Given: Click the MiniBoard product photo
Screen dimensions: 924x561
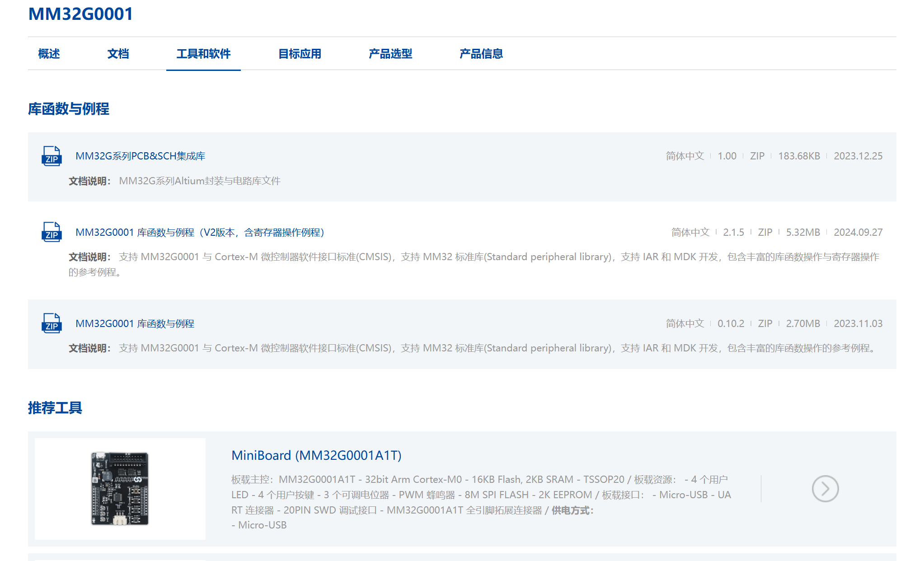Looking at the screenshot, I should tap(120, 489).
